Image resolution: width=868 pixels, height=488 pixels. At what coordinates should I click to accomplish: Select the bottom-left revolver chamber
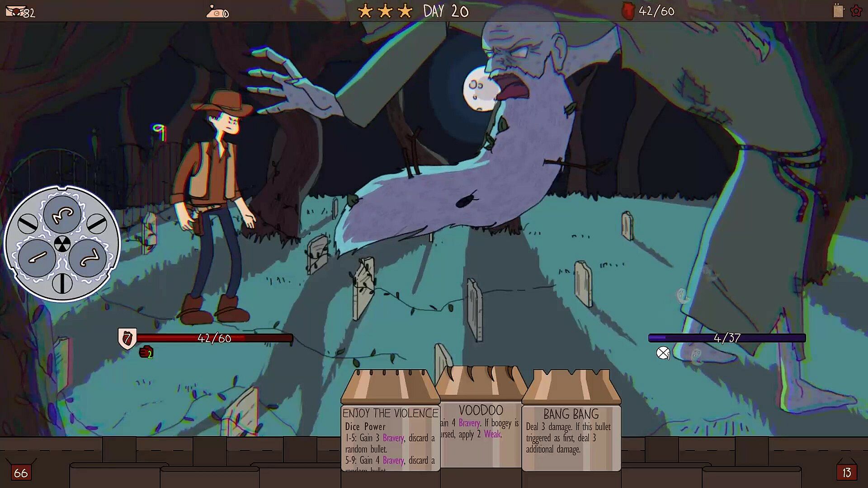pos(37,258)
